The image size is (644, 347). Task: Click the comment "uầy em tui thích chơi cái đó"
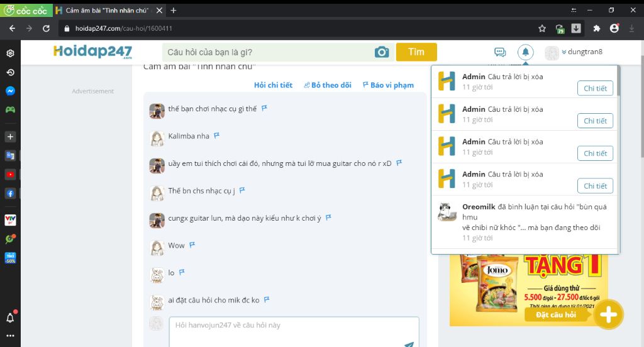click(279, 163)
